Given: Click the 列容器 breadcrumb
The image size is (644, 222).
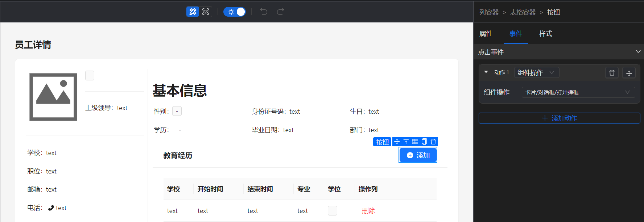Looking at the screenshot, I should click(x=489, y=12).
